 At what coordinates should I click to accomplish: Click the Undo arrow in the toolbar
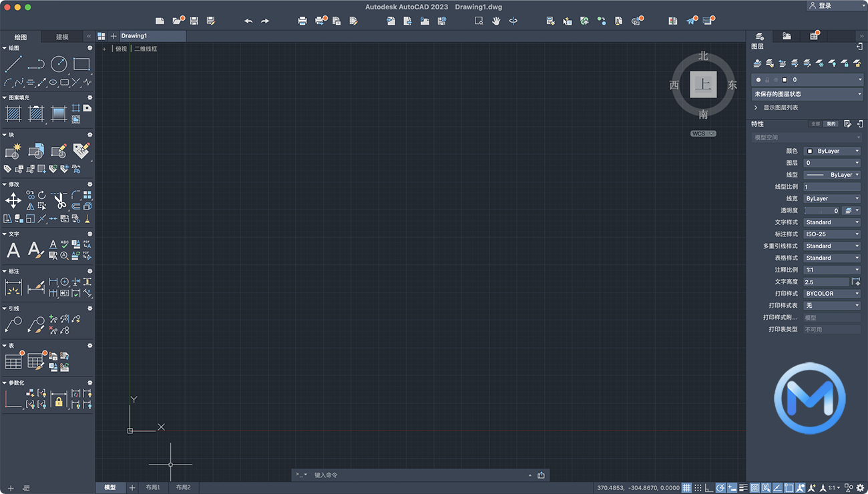[x=248, y=21]
